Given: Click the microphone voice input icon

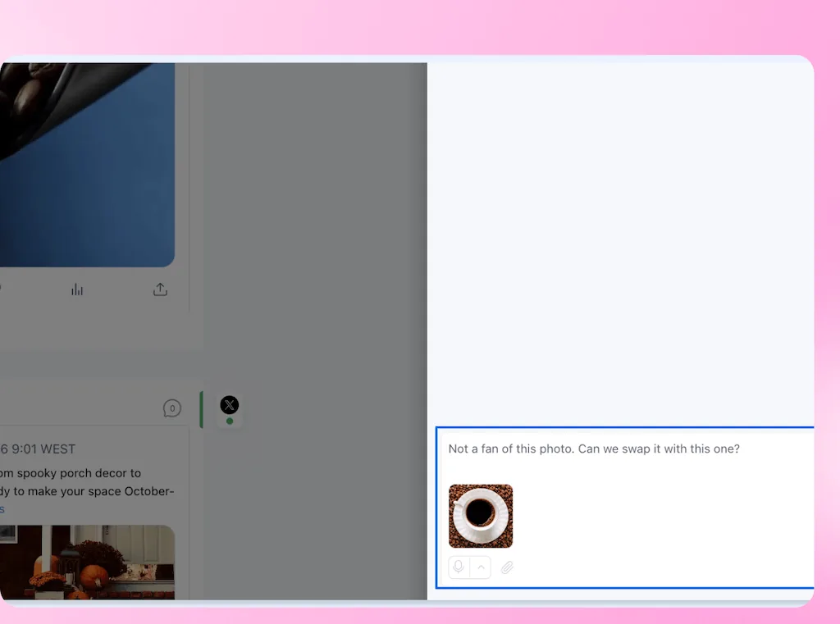Looking at the screenshot, I should (x=459, y=567).
